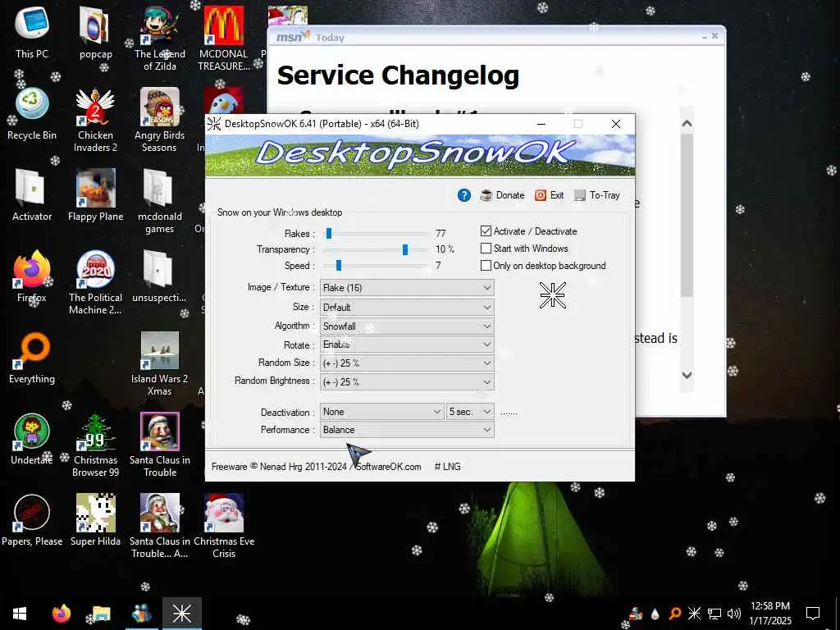Viewport: 840px width, 630px height.
Task: Select the Activator folder icon
Action: (32, 195)
